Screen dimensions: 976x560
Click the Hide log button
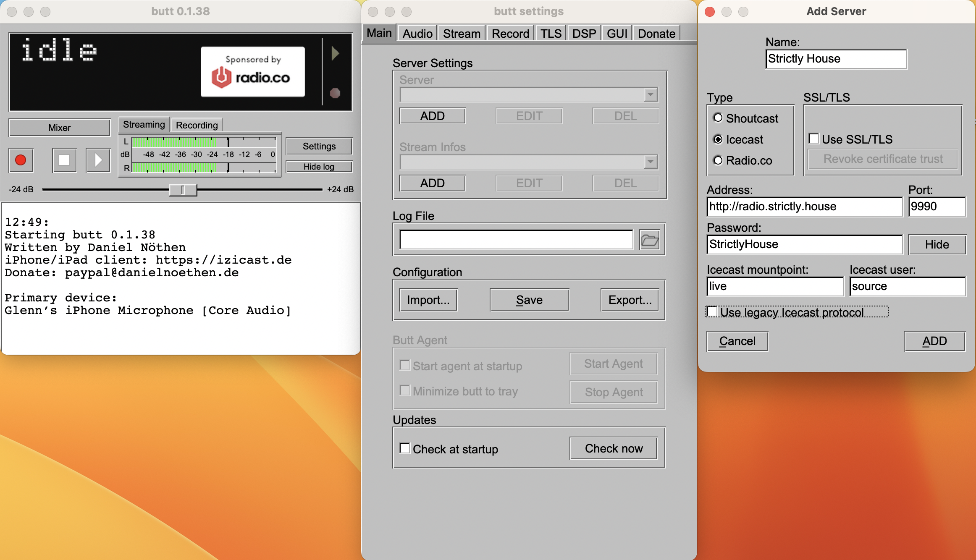[x=319, y=167]
